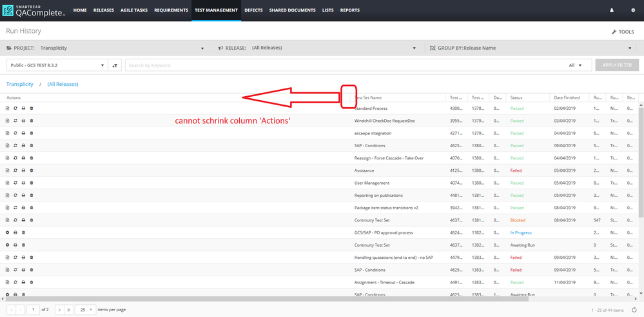The width and height of the screenshot is (644, 317).
Task: Click into the Search by Keyword field
Action: (342, 65)
